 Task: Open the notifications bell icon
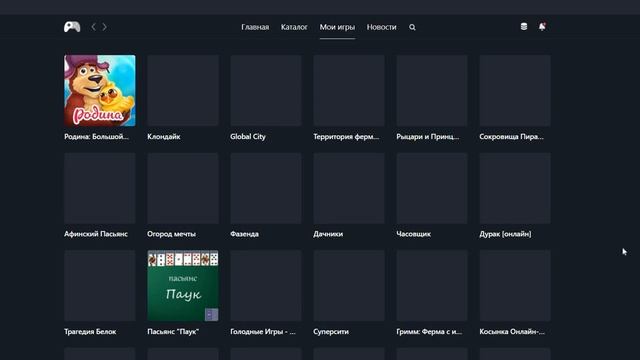542,27
